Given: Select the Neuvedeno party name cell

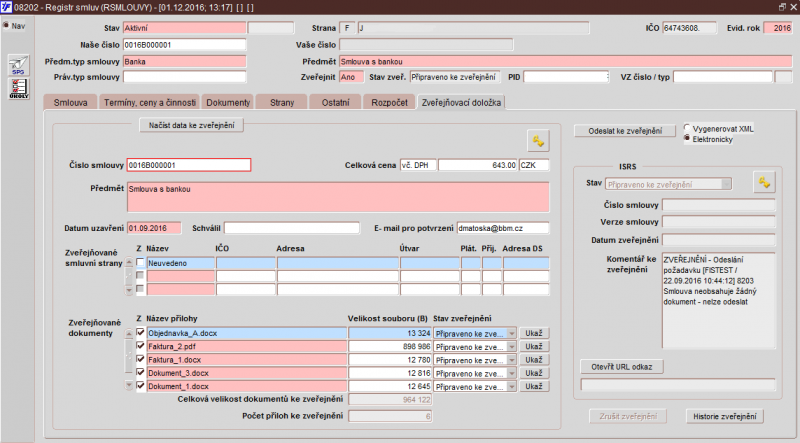Looking at the screenshot, I should 181,263.
